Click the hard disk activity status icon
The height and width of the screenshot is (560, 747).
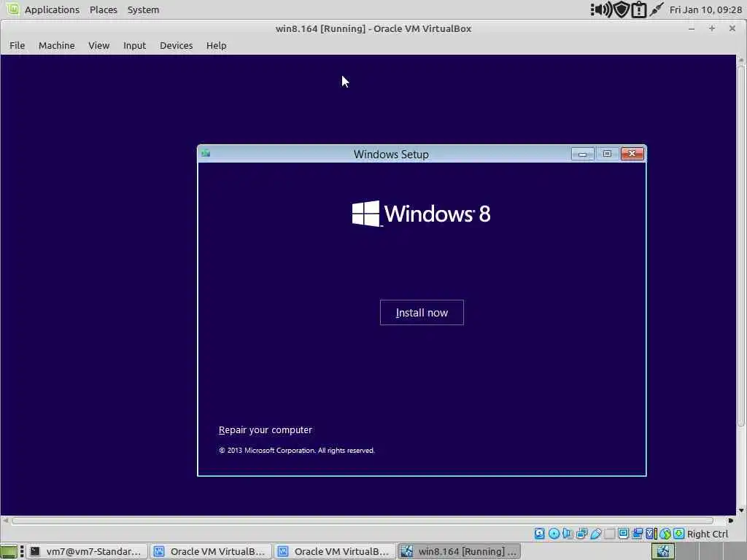click(x=539, y=533)
